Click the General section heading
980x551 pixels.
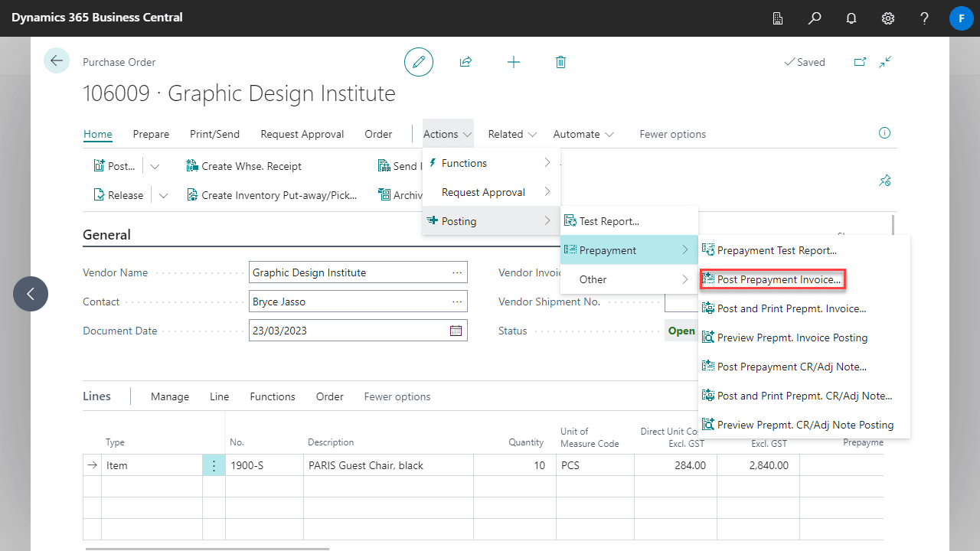coord(106,235)
